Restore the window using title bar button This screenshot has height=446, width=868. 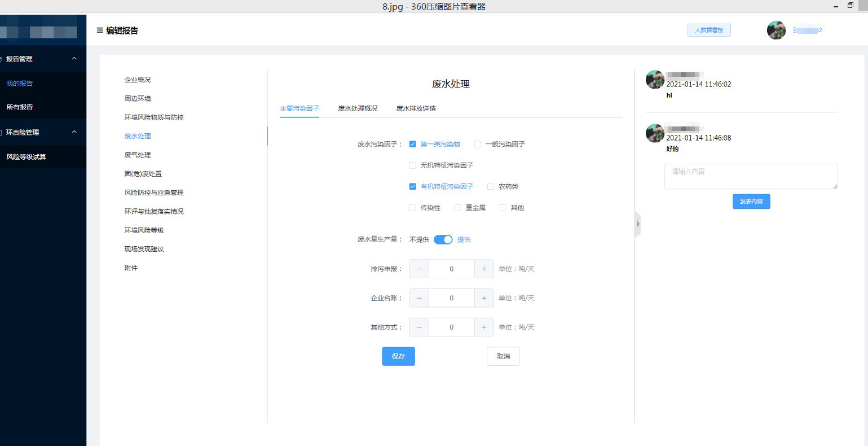coord(851,6)
